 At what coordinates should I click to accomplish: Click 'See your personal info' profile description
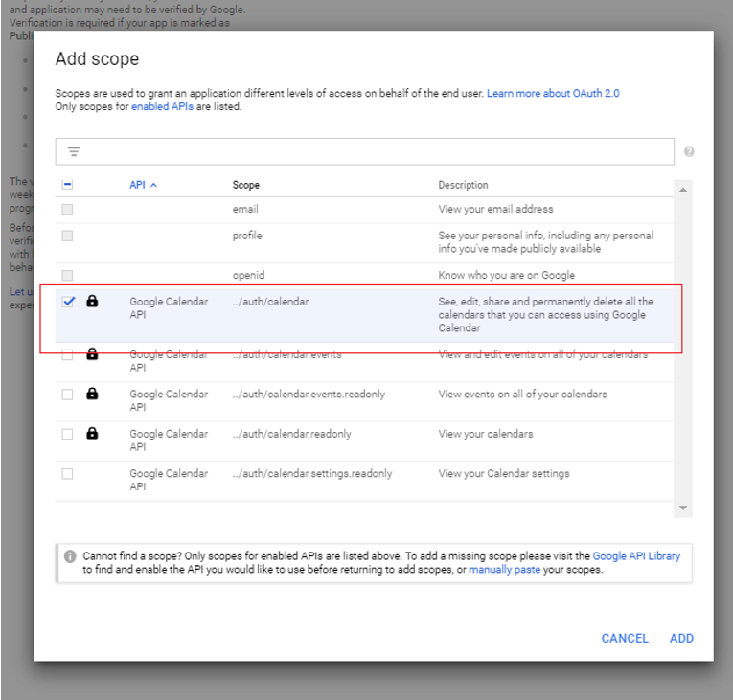click(x=545, y=242)
